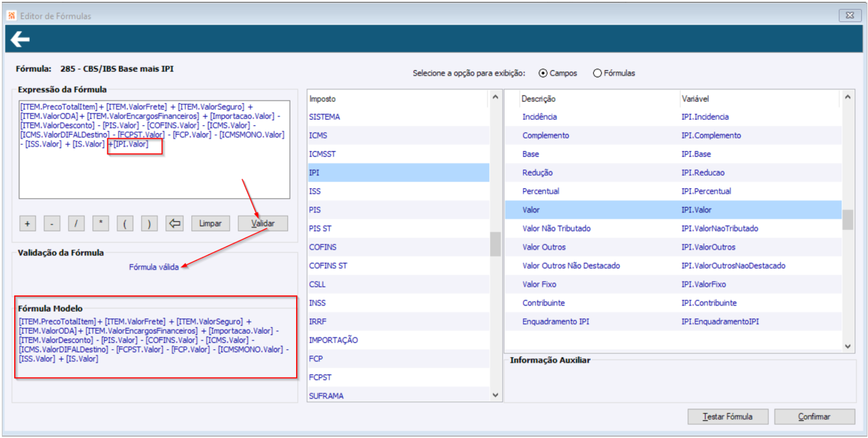Select ICMSST in Imposto list
This screenshot has width=868, height=438.
[399, 154]
